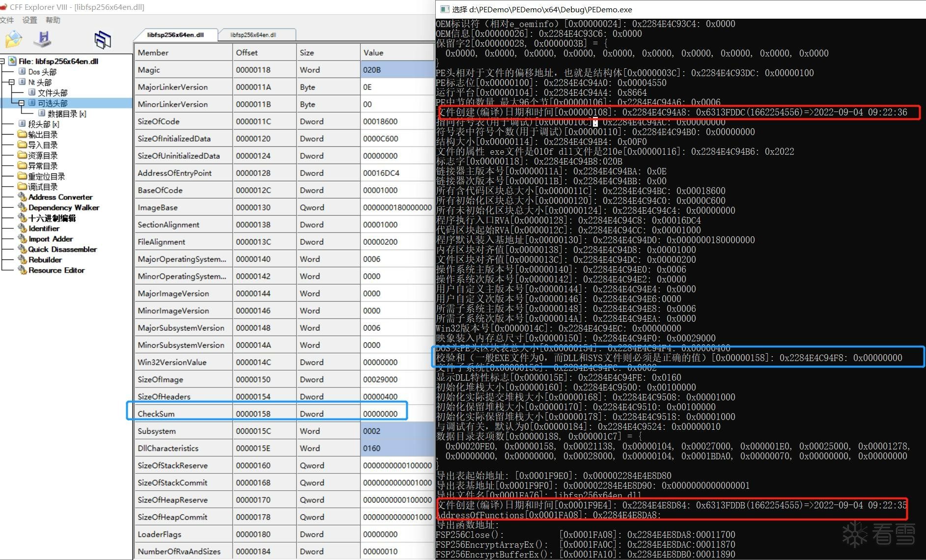926x560 pixels.
Task: Click the Import Adder tool icon
Action: coord(22,239)
